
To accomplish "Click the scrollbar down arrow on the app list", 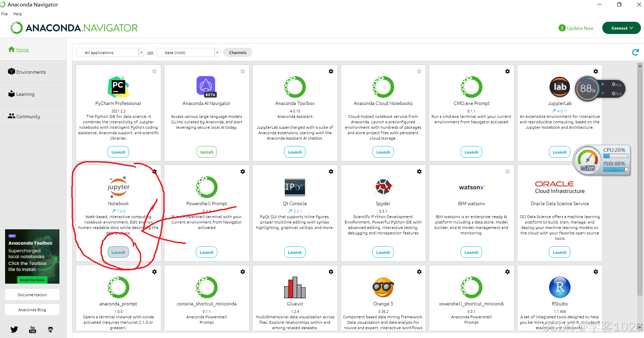I will click(x=640, y=327).
